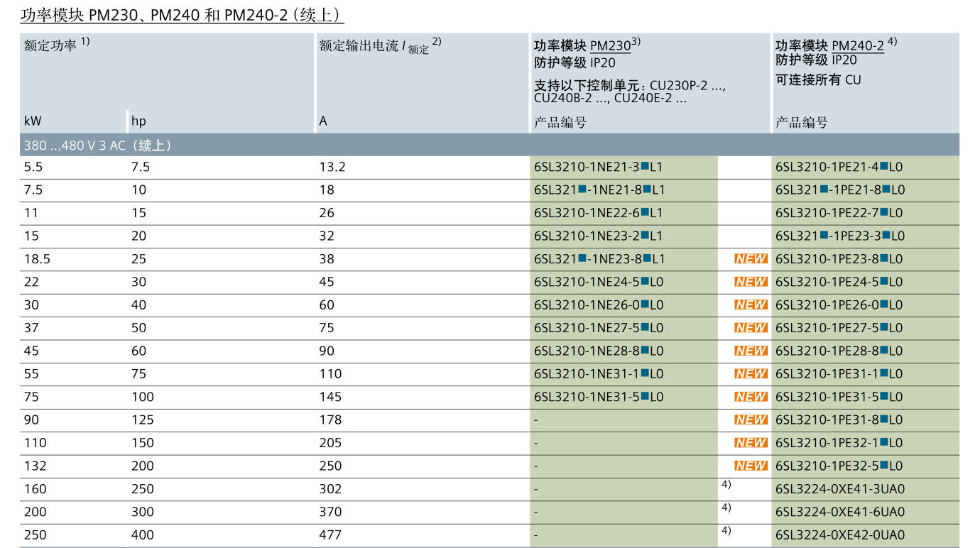980x548 pixels.
Task: Click the 132 kW power value
Action: [x=35, y=466]
